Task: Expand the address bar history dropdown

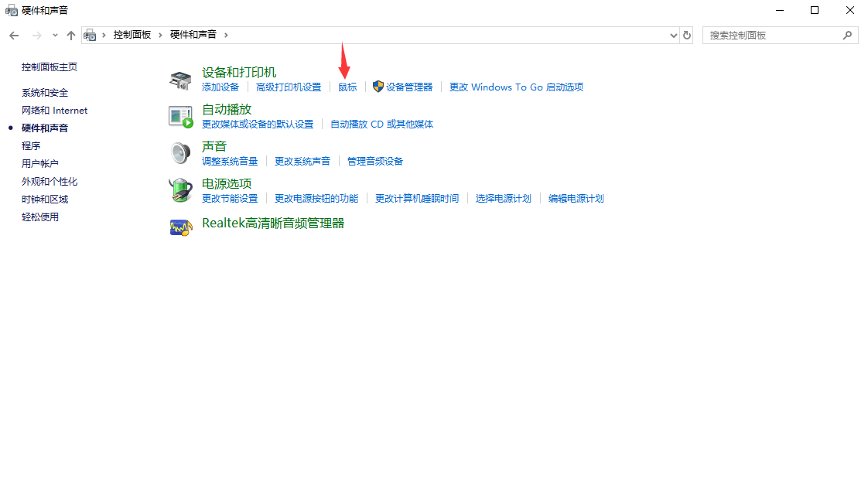Action: [x=673, y=36]
